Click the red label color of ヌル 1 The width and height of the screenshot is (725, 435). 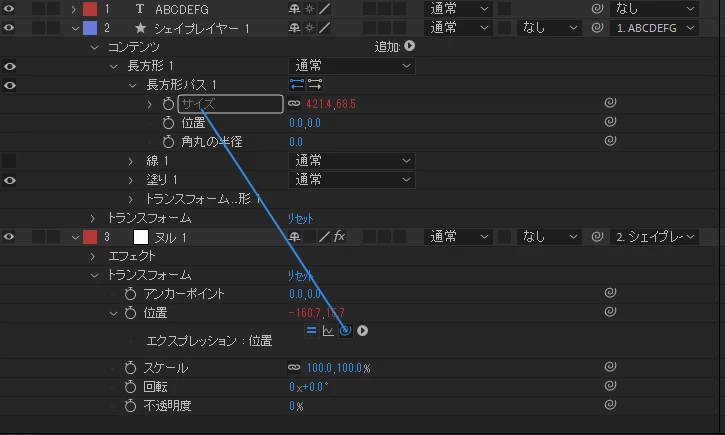pos(90,237)
